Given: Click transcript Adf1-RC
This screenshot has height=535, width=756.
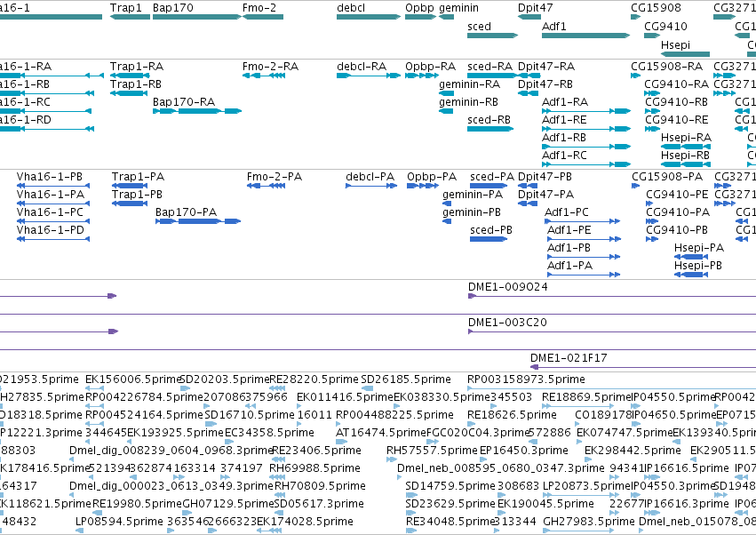Looking at the screenshot, I should [586, 164].
